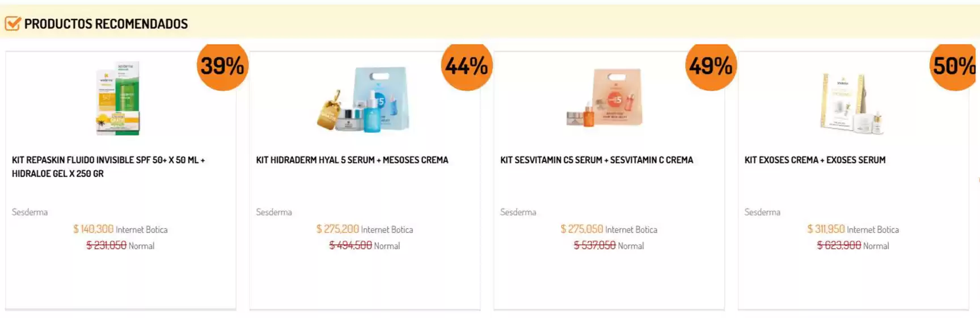Click the Productos Recomendados heading
The height and width of the screenshot is (318, 980).
(x=106, y=24)
